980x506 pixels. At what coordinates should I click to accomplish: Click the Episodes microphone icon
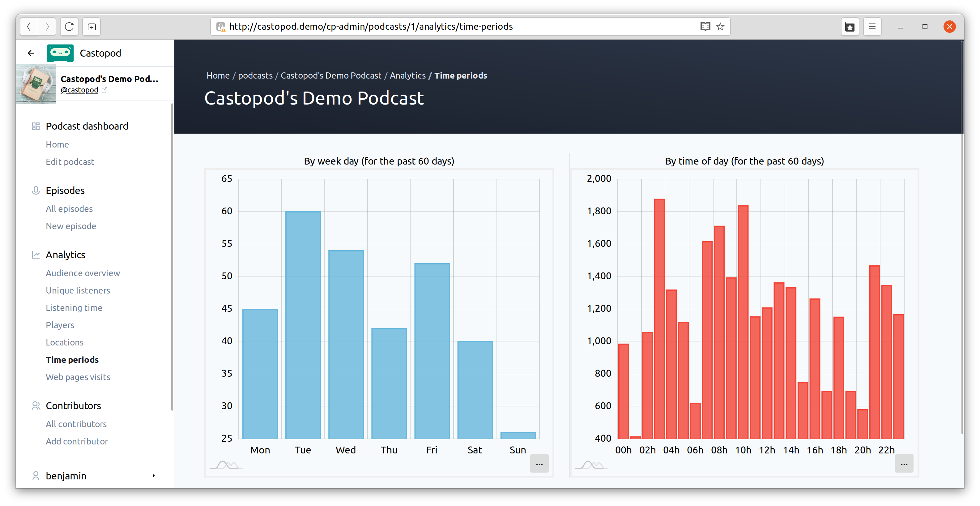(35, 191)
